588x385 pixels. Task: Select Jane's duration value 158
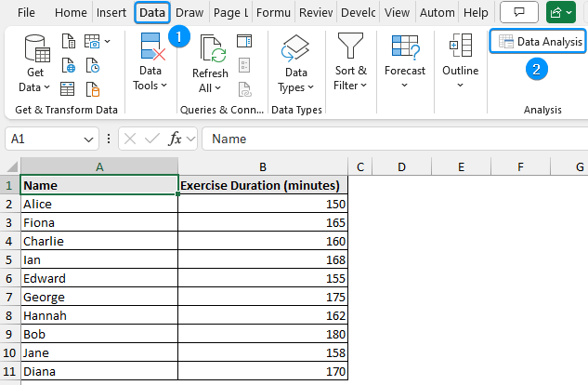pyautogui.click(x=263, y=352)
